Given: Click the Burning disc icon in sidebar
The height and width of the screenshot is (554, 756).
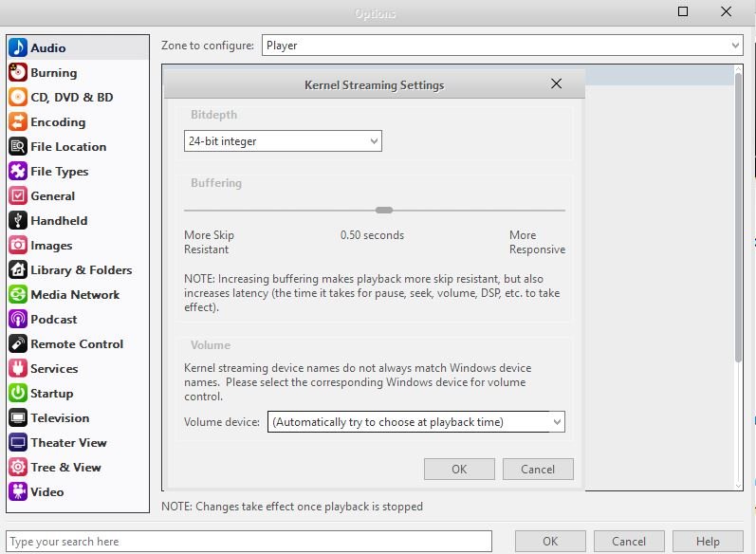Looking at the screenshot, I should pyautogui.click(x=17, y=73).
